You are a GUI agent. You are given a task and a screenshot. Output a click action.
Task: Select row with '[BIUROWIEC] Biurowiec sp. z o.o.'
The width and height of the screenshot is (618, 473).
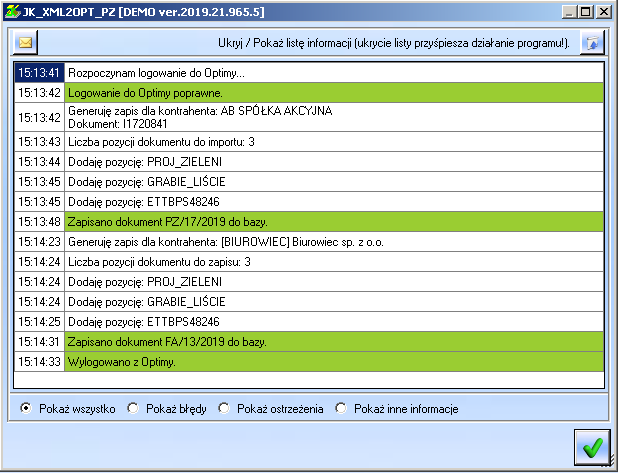[309, 242]
